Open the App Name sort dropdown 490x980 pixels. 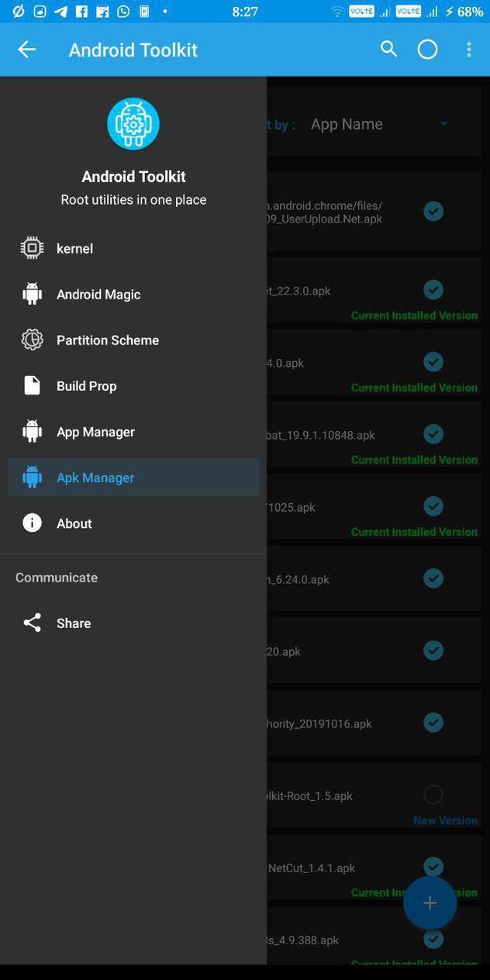379,124
